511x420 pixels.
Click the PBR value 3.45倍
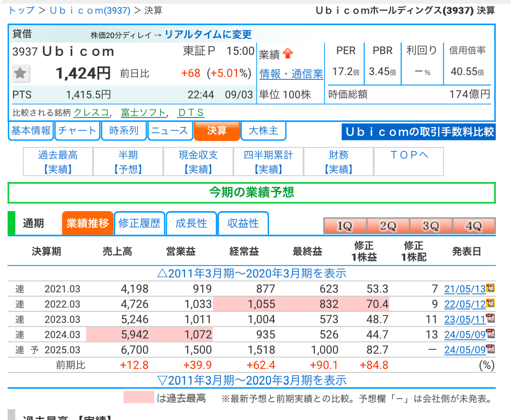pos(382,71)
